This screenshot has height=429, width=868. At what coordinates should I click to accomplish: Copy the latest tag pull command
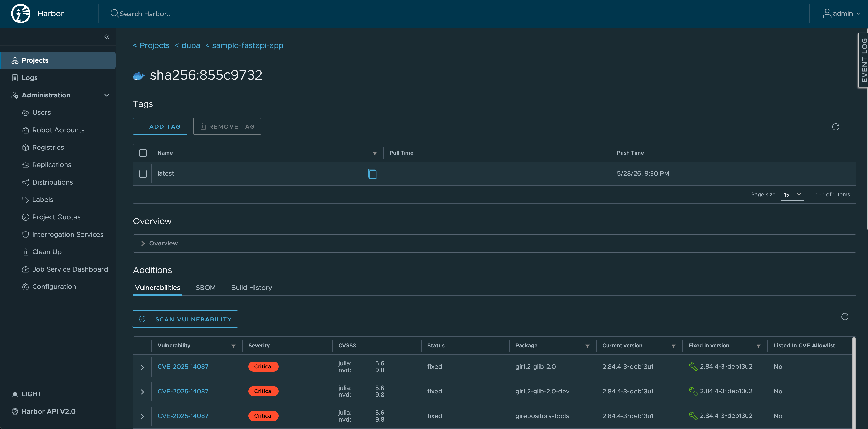372,174
